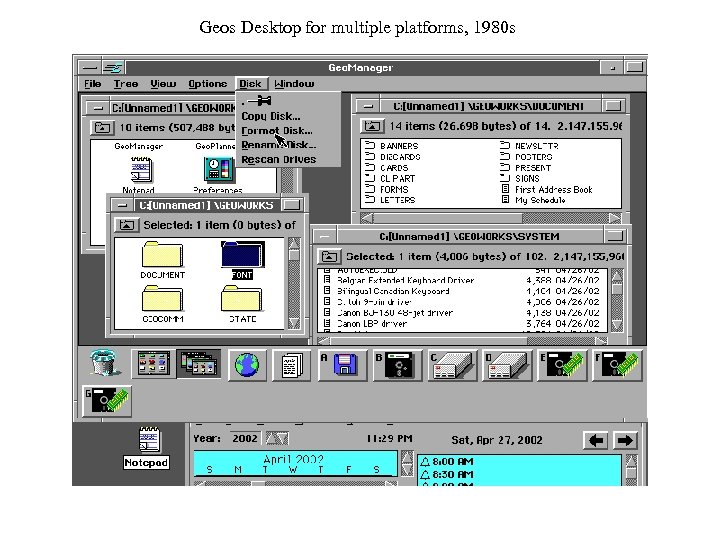Select the STATE folder icon
720x540 pixels.
click(x=242, y=304)
